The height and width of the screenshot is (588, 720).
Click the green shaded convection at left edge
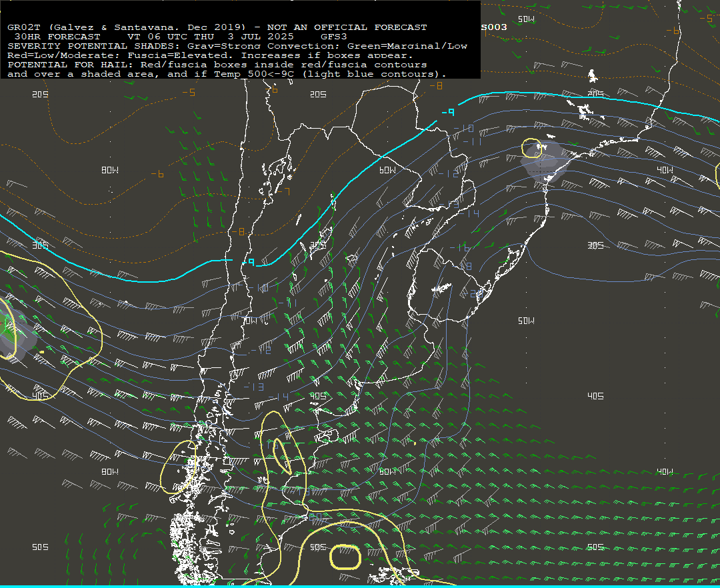8,329
